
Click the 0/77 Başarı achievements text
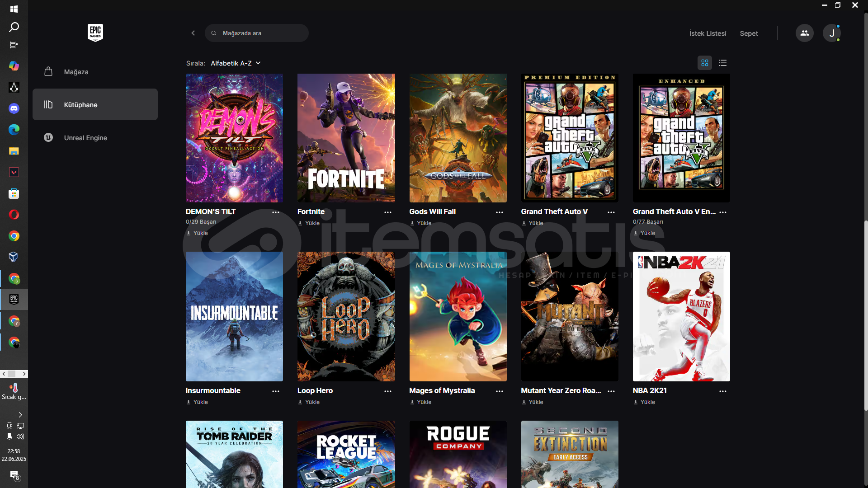coord(648,222)
